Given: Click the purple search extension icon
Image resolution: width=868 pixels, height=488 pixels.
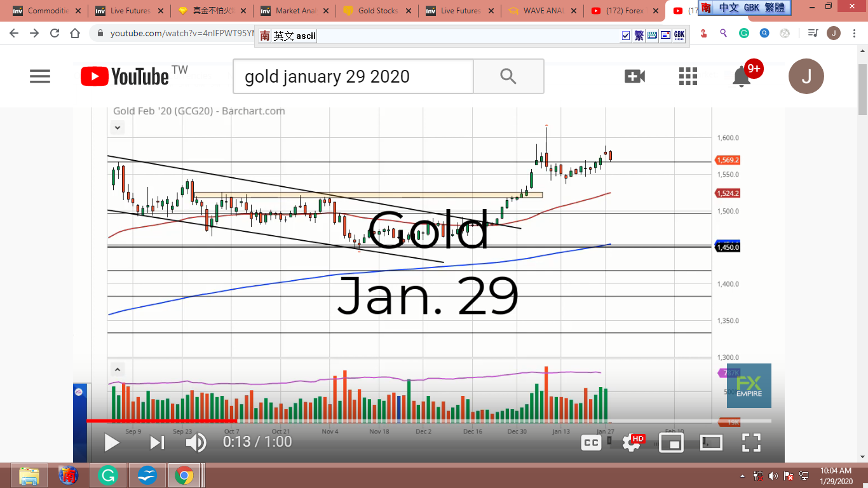Looking at the screenshot, I should pos(723,33).
